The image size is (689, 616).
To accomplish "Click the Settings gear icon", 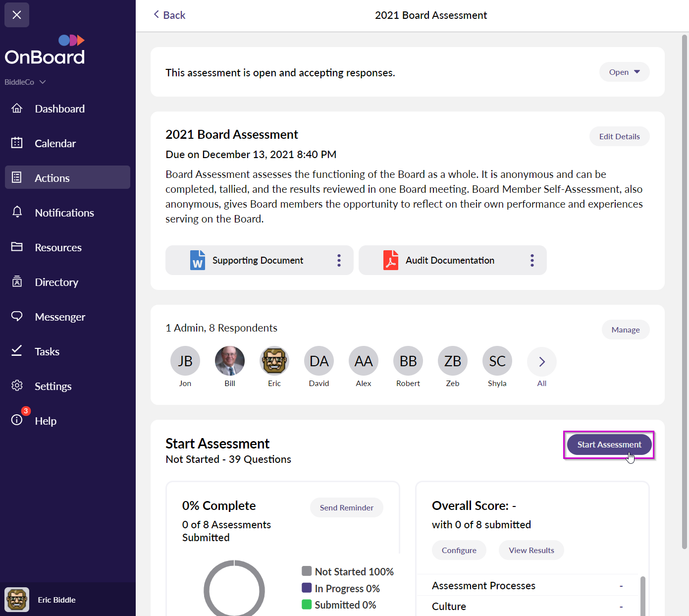I will pos(17,386).
